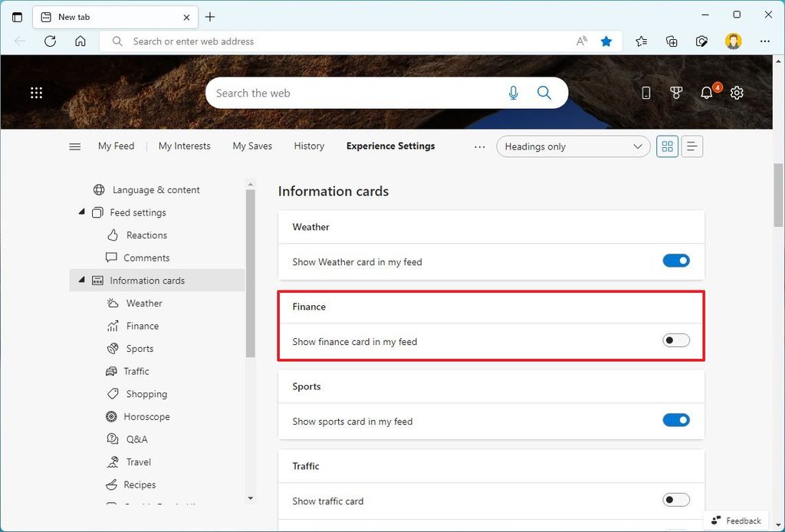Enable the Show finance card toggle

click(x=675, y=340)
